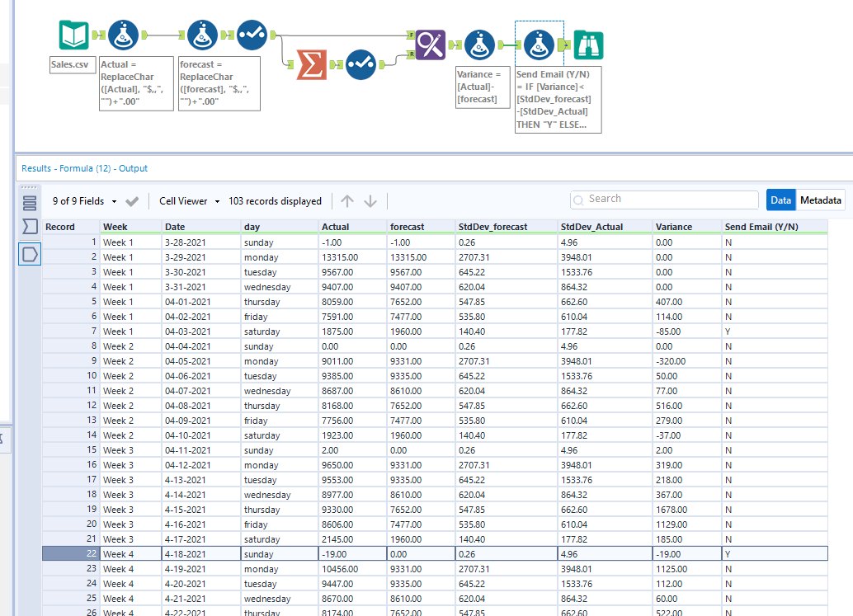
Task: Click inside the Search field
Action: [x=664, y=200]
